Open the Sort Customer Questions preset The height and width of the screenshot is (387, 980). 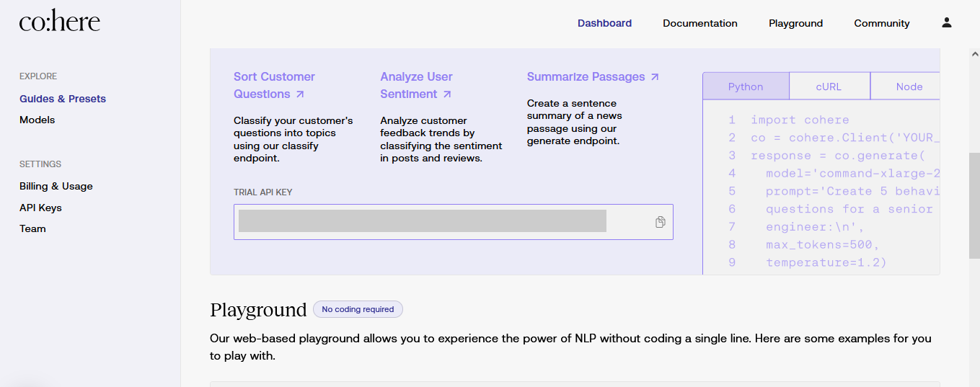274,85
